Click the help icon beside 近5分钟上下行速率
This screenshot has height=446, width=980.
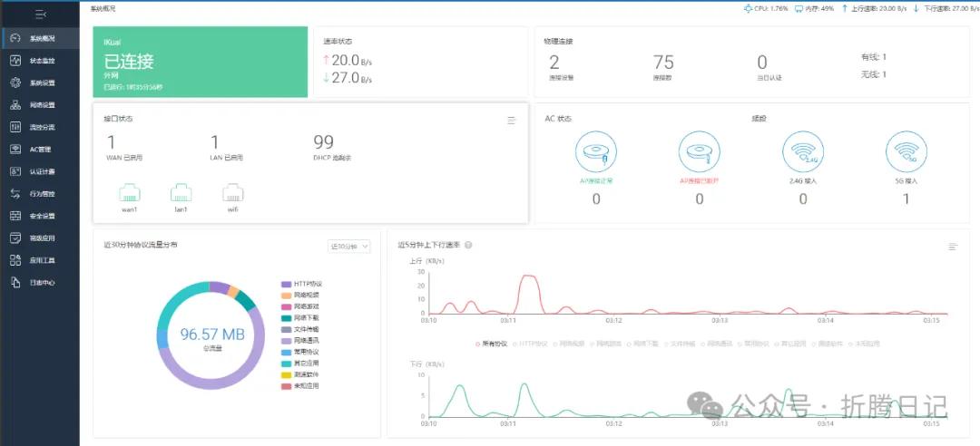point(468,246)
